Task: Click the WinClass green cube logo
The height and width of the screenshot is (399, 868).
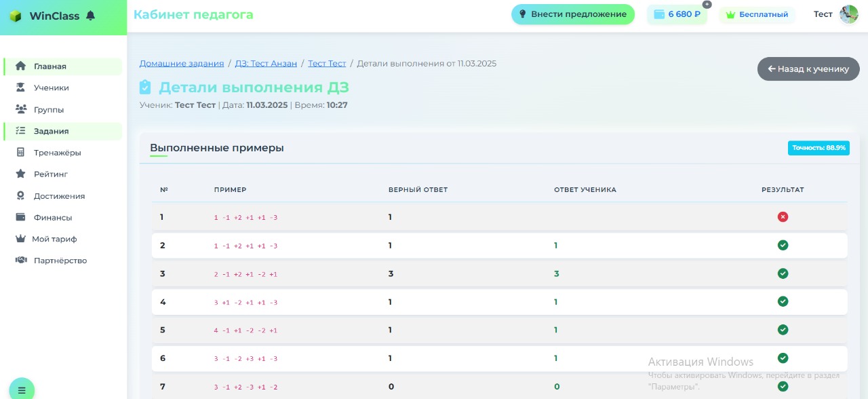Action: coord(16,16)
